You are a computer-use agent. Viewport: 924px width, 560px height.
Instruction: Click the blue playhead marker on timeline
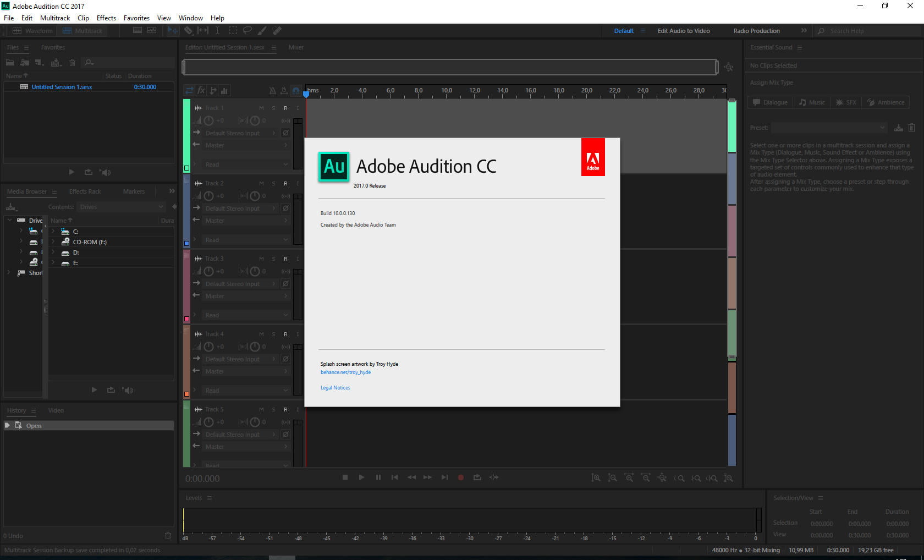coord(306,94)
